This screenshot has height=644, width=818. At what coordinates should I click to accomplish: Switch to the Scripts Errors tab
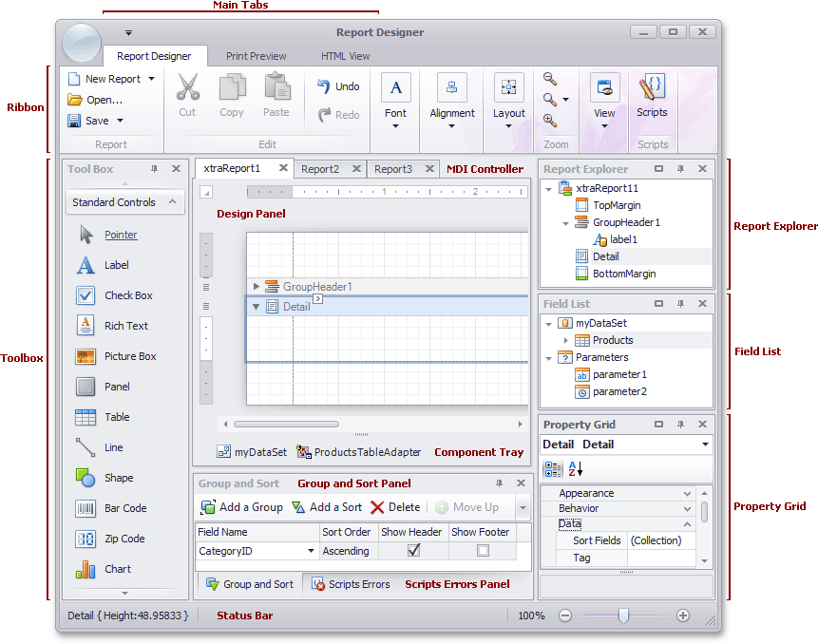tap(351, 584)
